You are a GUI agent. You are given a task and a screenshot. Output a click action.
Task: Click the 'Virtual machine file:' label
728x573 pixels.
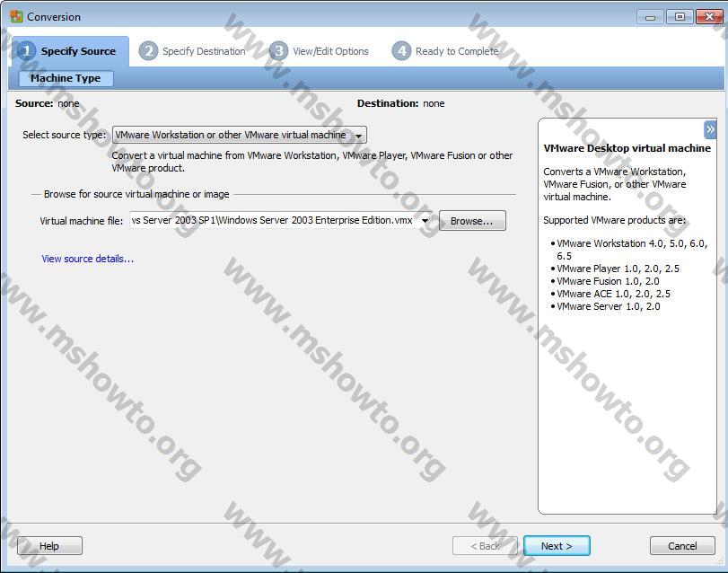pos(82,221)
